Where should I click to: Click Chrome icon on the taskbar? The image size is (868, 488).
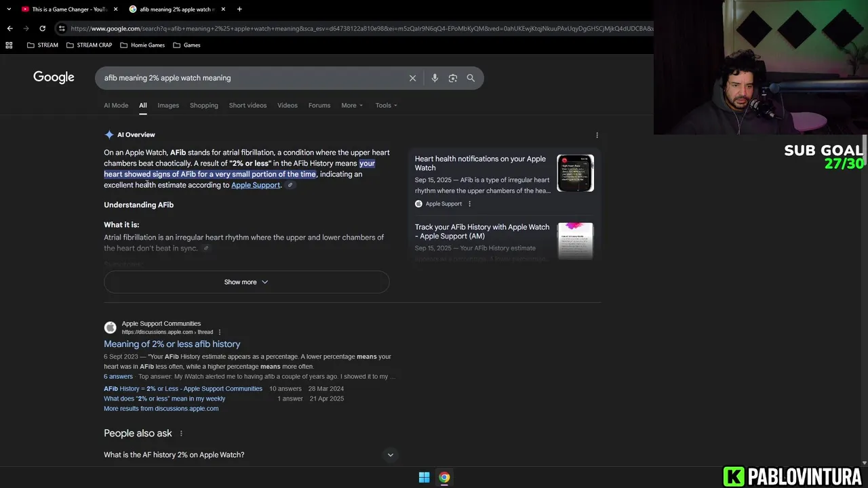click(x=444, y=478)
